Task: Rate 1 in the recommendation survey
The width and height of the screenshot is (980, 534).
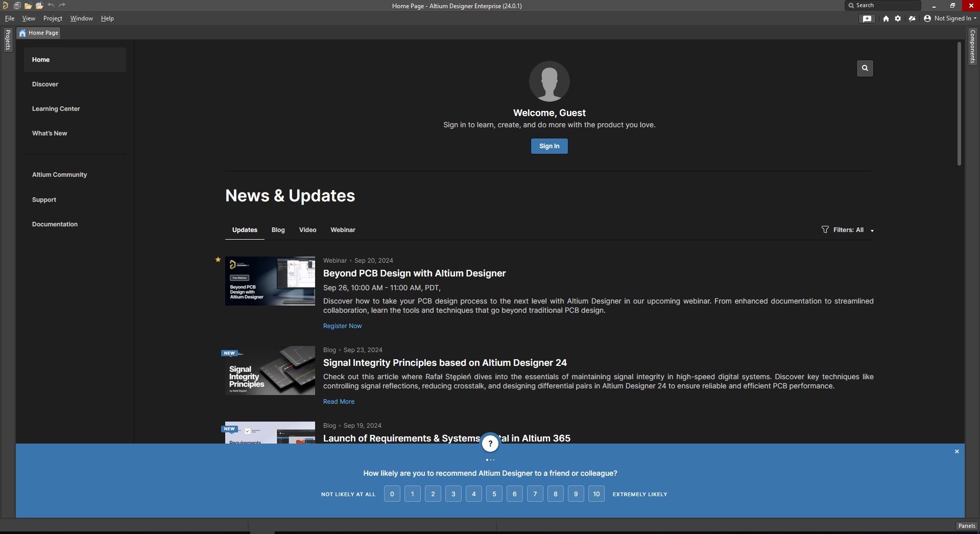Action: pos(413,494)
